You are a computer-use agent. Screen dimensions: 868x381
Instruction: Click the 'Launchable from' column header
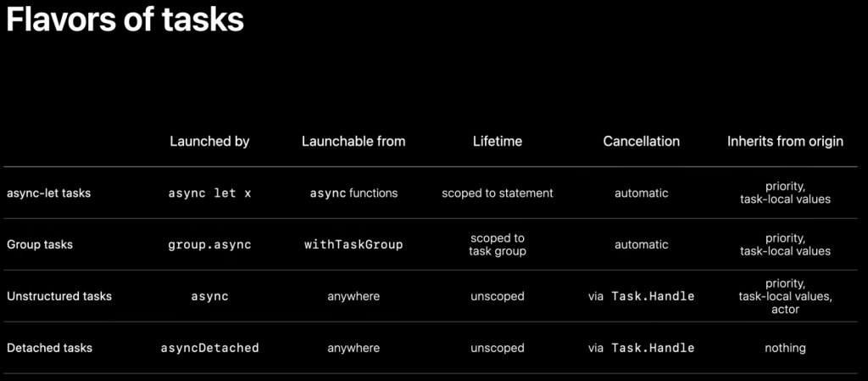pyautogui.click(x=353, y=141)
